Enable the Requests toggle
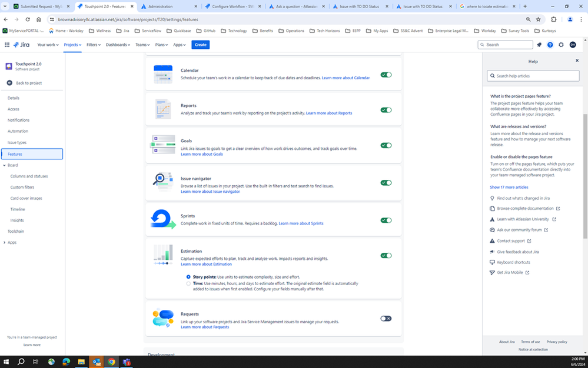This screenshot has height=368, width=588. pos(386,319)
